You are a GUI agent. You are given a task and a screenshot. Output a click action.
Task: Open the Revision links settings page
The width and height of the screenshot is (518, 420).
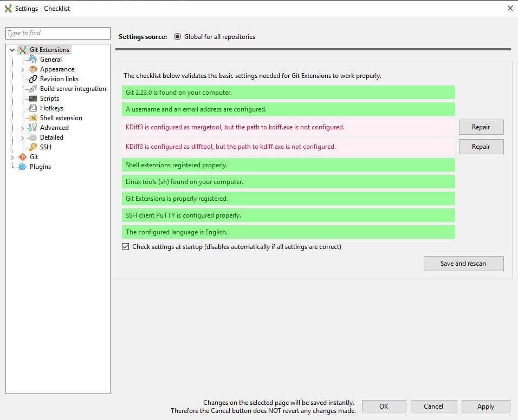(x=59, y=79)
